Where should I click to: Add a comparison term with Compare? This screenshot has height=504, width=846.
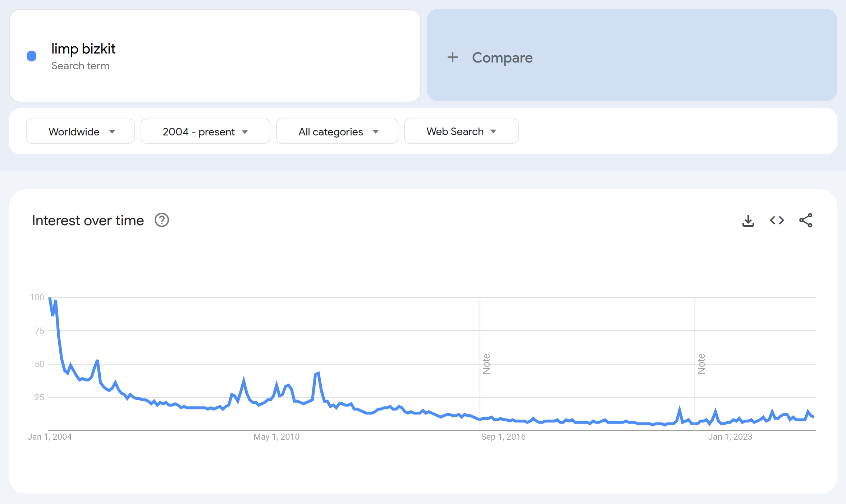point(632,55)
